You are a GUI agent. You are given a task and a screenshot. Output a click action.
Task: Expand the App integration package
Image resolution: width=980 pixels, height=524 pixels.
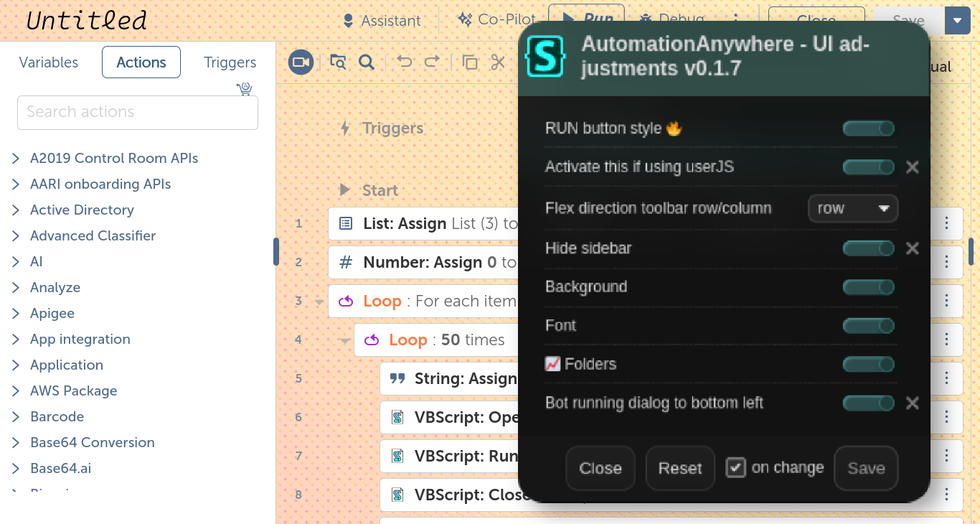[16, 340]
